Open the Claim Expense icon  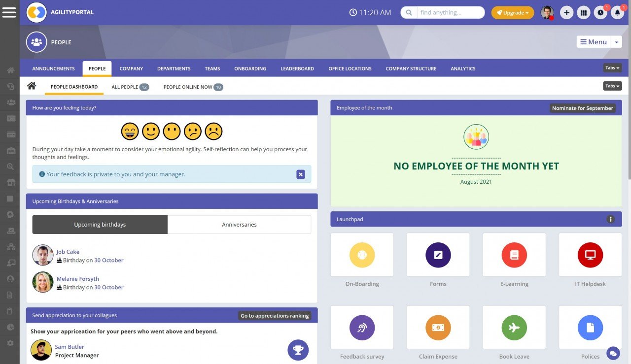(x=438, y=327)
